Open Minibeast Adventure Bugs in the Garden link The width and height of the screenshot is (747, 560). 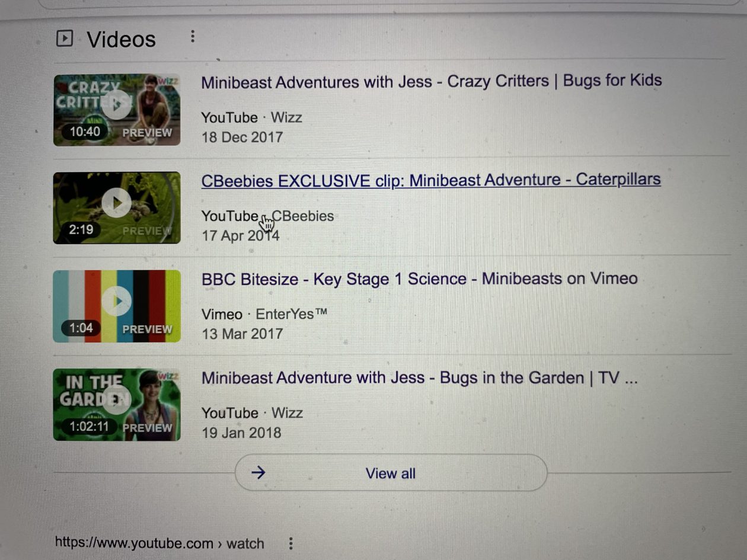pos(419,377)
